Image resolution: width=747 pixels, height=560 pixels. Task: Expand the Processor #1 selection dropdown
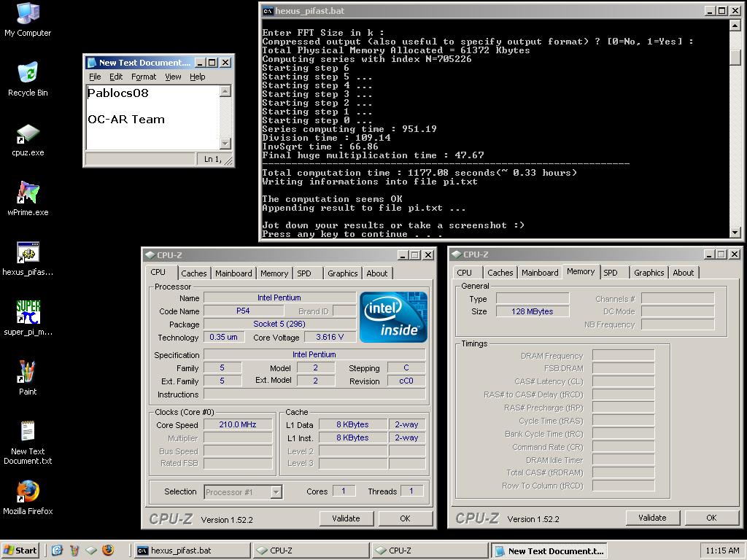(x=276, y=492)
